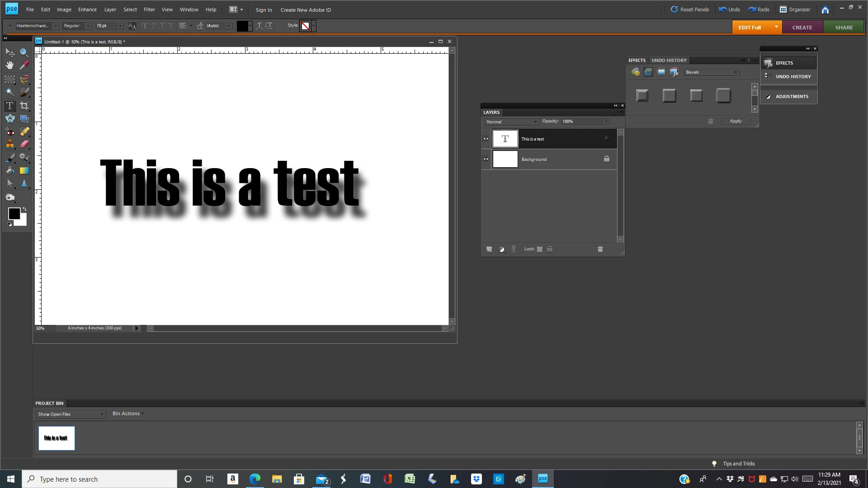The height and width of the screenshot is (488, 868).
Task: Choose the Clone Stamp tool
Action: pyautogui.click(x=9, y=145)
